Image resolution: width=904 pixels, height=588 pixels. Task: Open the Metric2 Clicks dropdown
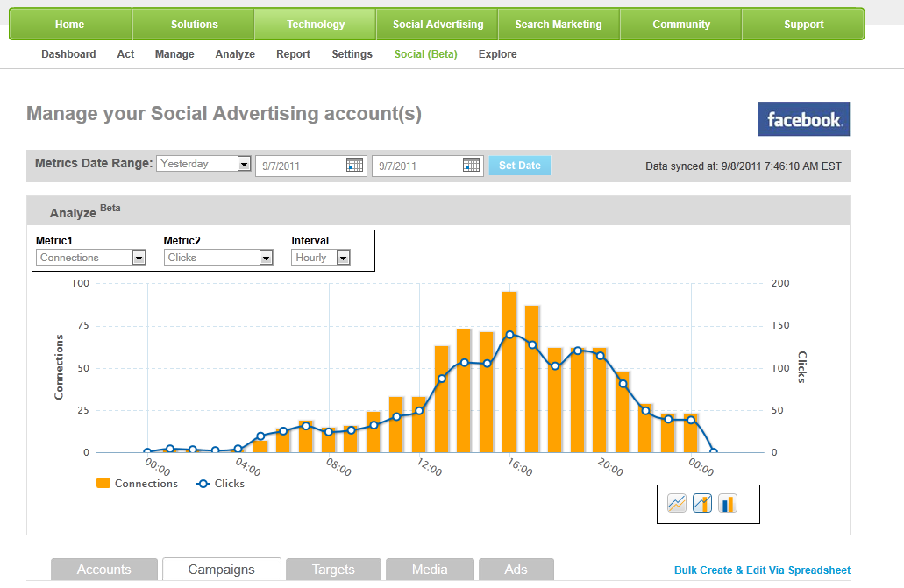266,258
